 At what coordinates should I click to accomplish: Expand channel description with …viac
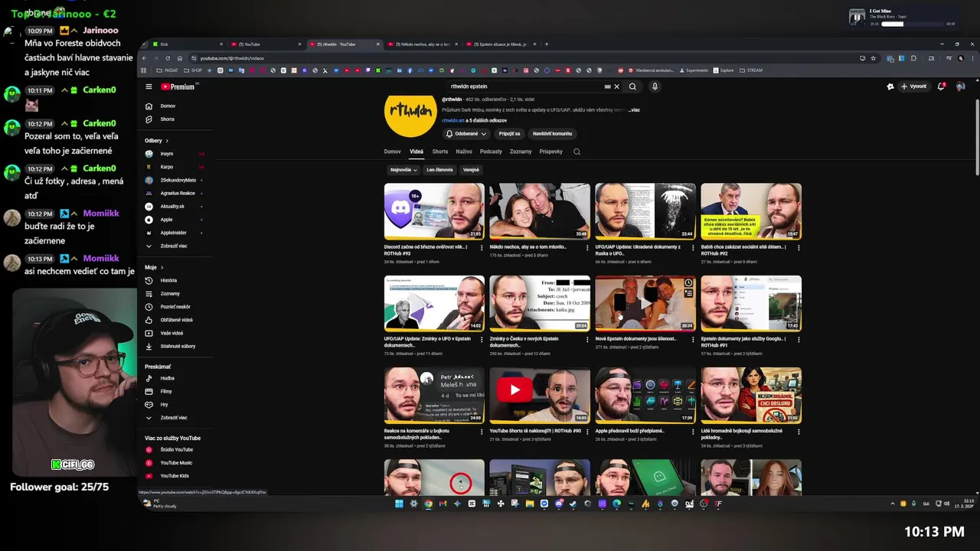coord(634,110)
